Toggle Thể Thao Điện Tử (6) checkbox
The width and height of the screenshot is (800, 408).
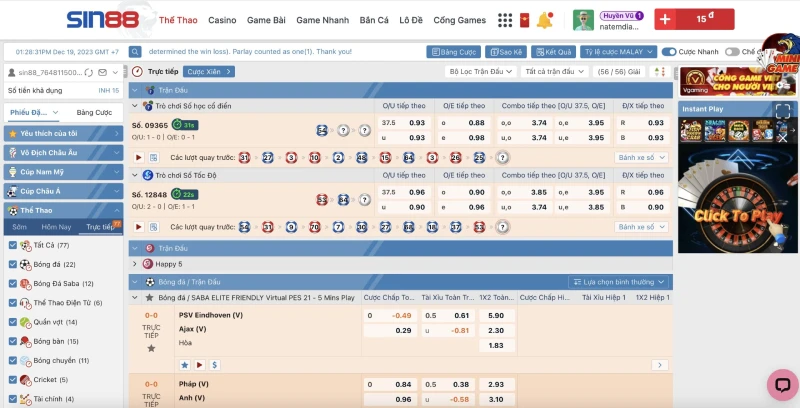point(13,302)
